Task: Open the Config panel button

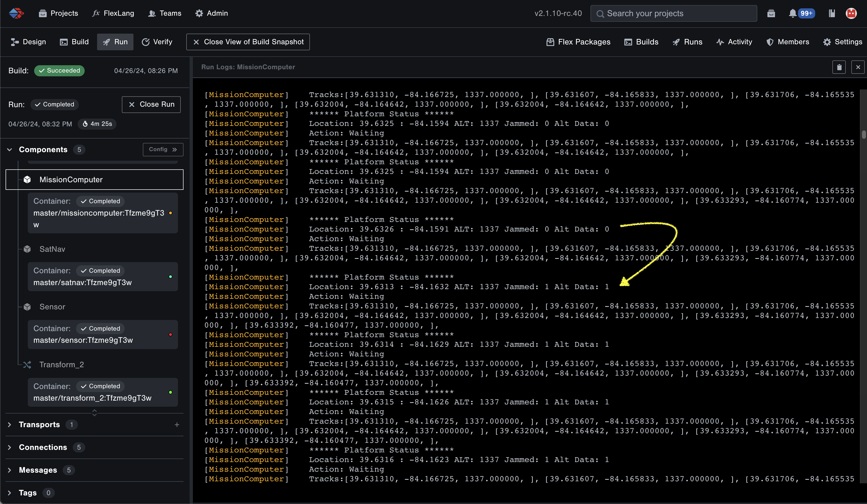Action: coord(163,150)
